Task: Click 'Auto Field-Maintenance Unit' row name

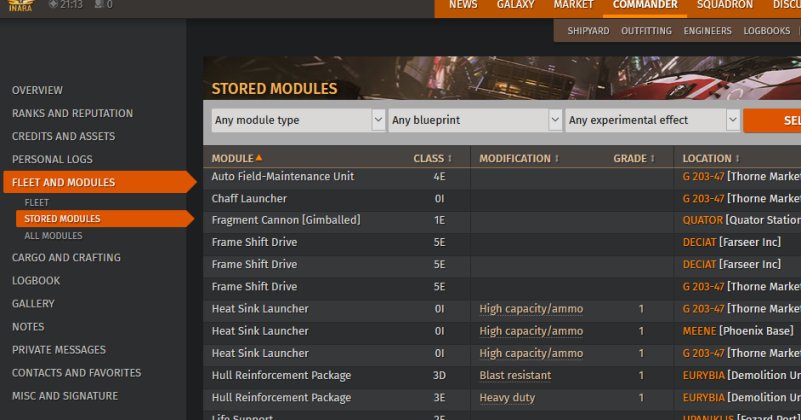Action: click(x=282, y=176)
